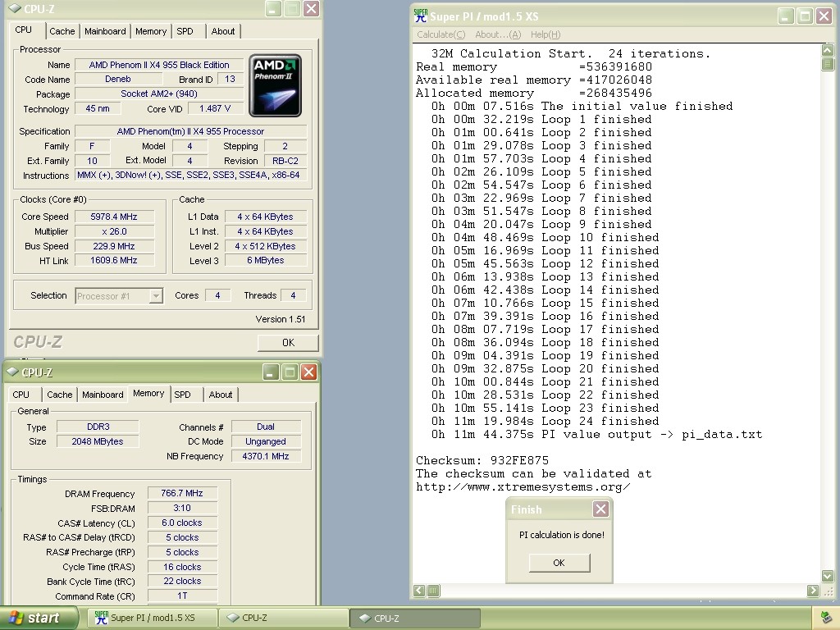Click the bottom CPU-Z window title icon
840x630 pixels.
[x=12, y=372]
